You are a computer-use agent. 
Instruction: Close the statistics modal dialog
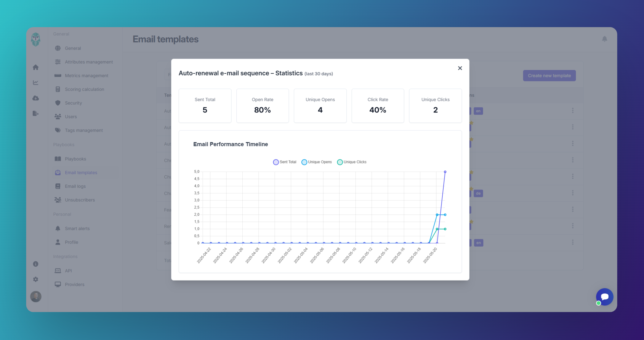[460, 68]
